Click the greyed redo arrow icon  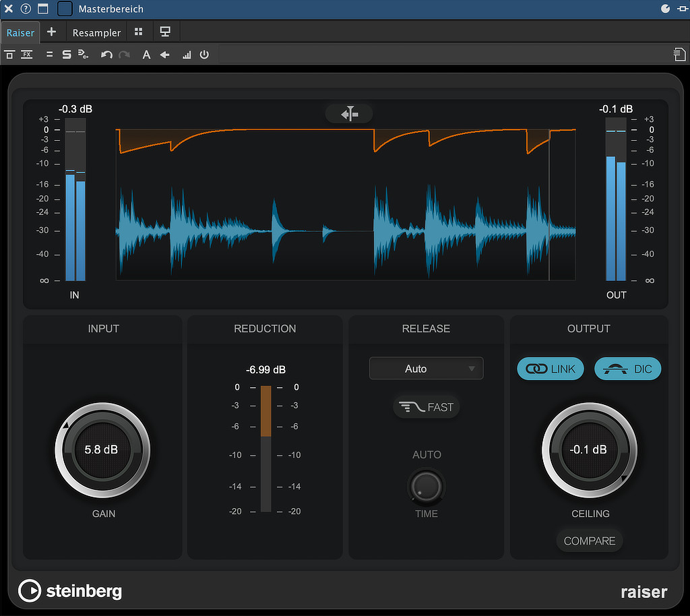125,55
